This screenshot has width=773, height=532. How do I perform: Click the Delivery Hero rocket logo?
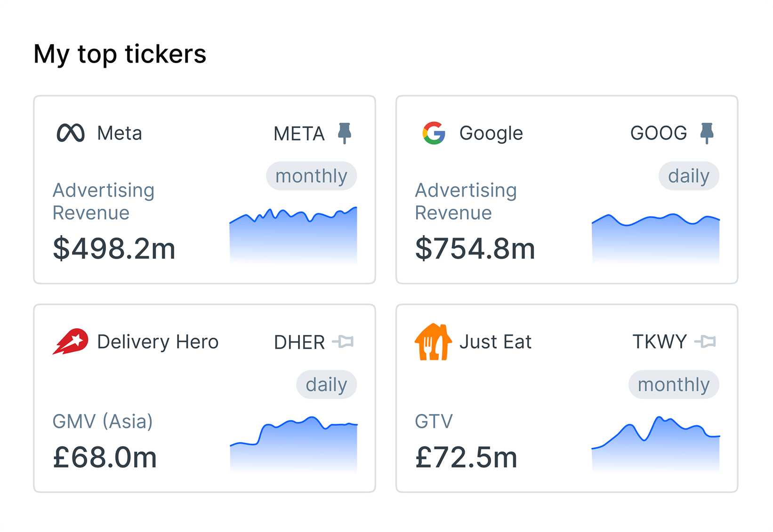pyautogui.click(x=70, y=341)
